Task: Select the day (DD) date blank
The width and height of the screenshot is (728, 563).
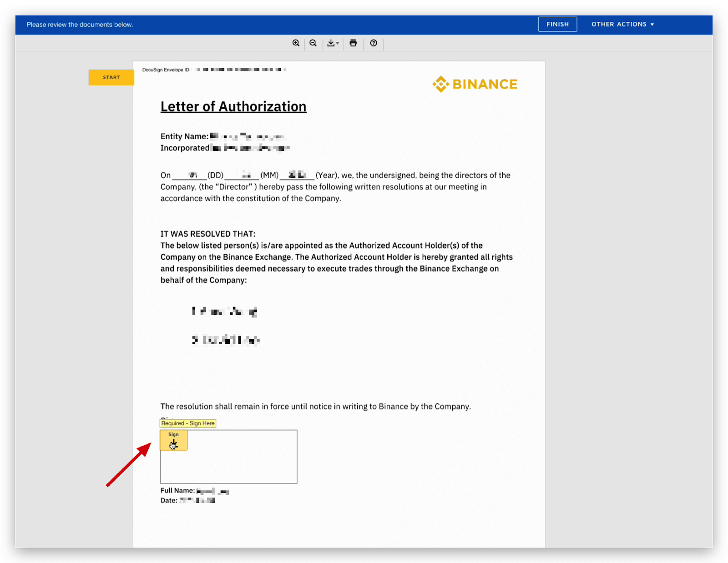Action: 189,175
